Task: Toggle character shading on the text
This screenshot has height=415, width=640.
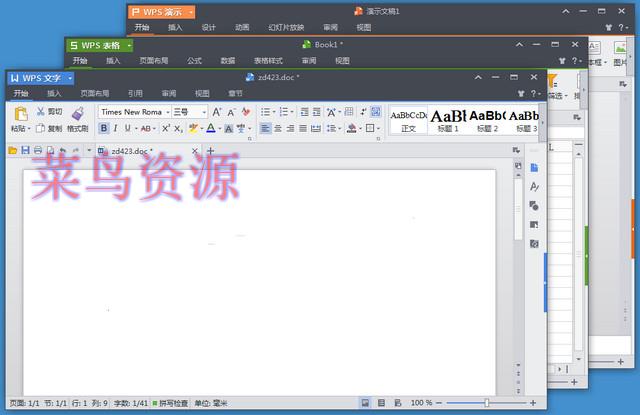Action: 229,129
